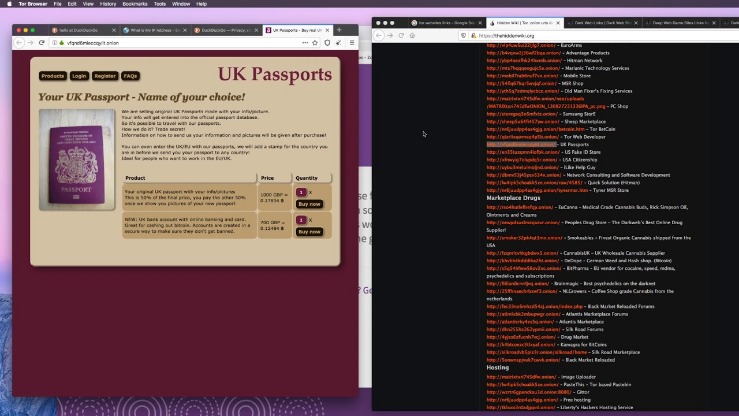Open the Window menu
739x416 pixels.
(181, 4)
